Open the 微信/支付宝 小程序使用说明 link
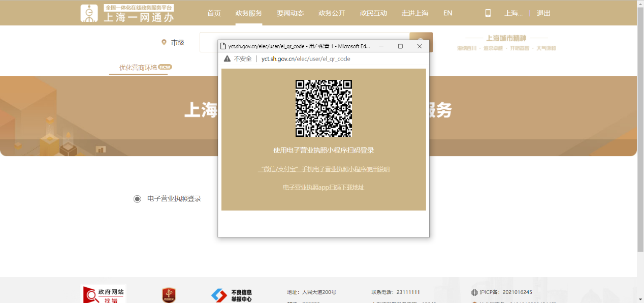This screenshot has height=303, width=644. tap(324, 169)
